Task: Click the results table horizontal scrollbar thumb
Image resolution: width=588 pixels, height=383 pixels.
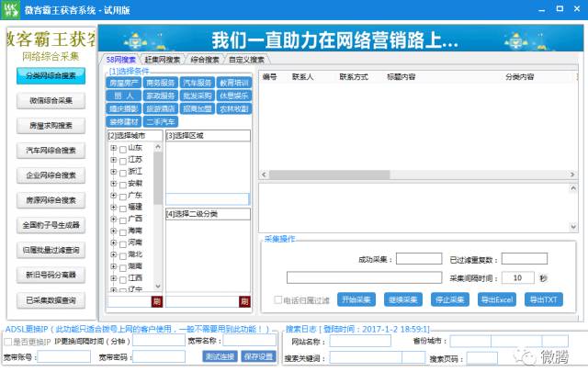Action: (329, 175)
